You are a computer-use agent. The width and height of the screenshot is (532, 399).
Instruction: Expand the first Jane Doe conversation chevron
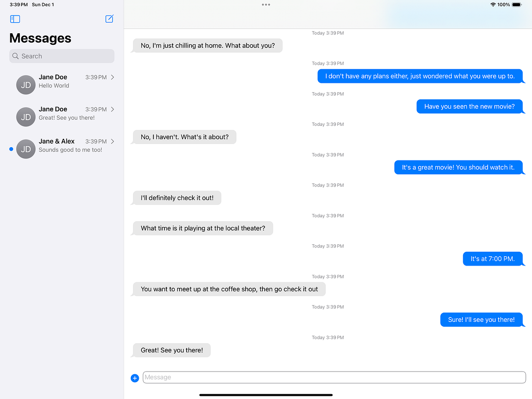point(113,77)
